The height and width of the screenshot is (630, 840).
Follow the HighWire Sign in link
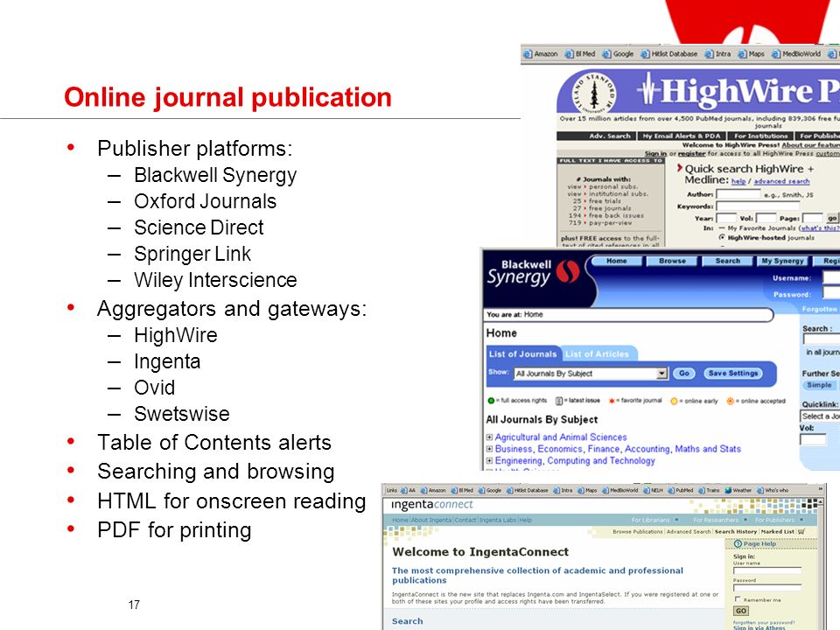[655, 154]
